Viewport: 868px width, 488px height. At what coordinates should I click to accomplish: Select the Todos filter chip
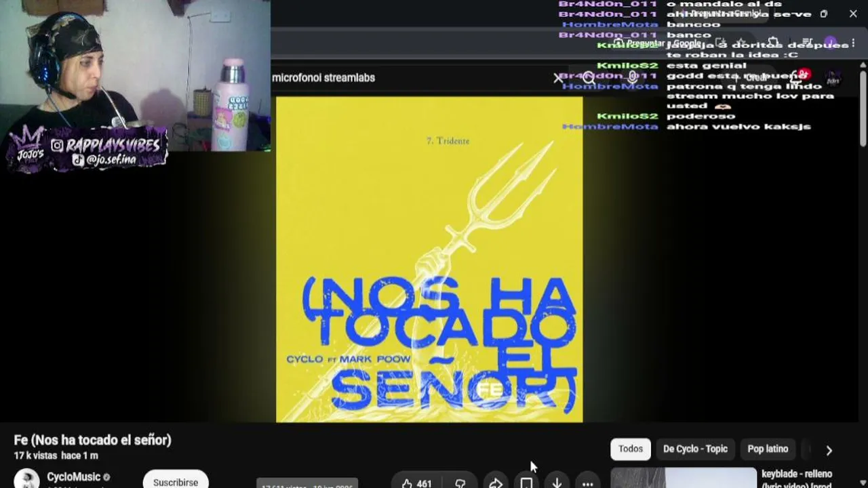coord(630,449)
